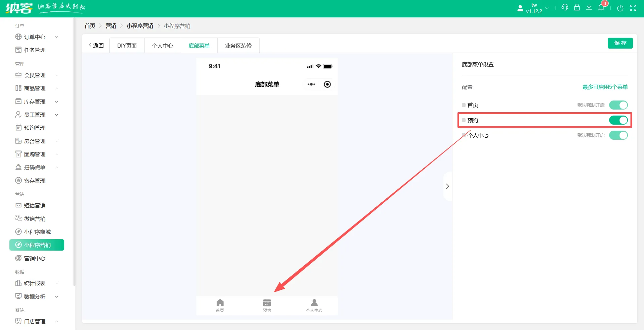The width and height of the screenshot is (644, 330).
Task: Disable the 预约 menu toggle
Action: [x=618, y=120]
